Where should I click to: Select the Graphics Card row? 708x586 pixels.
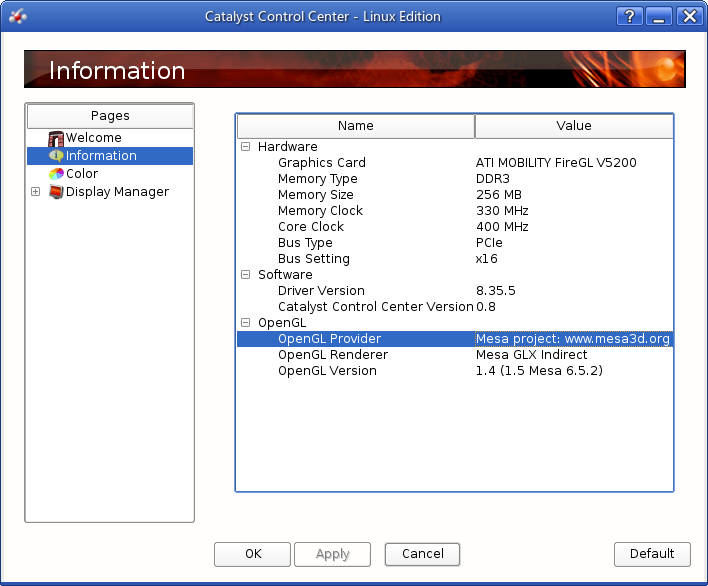(455, 163)
